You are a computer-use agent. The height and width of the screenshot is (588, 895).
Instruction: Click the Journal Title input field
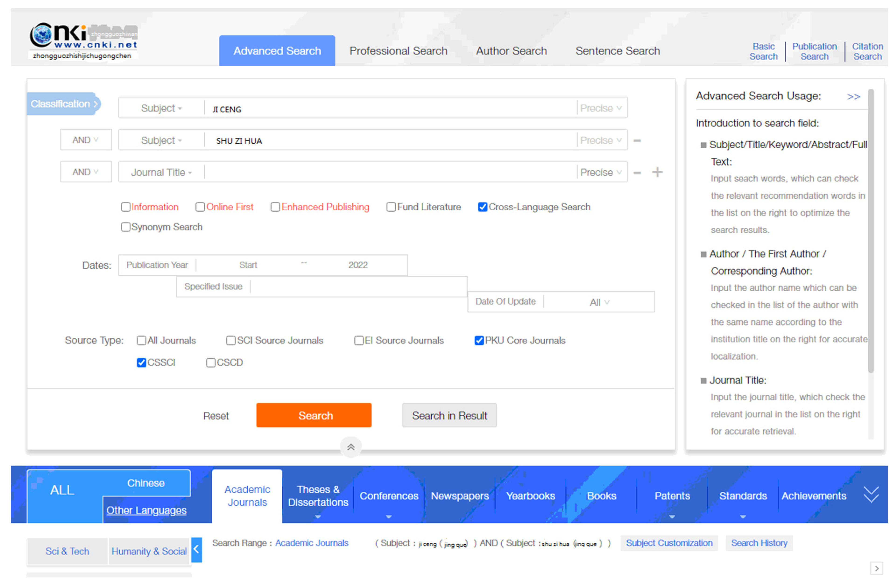(391, 172)
